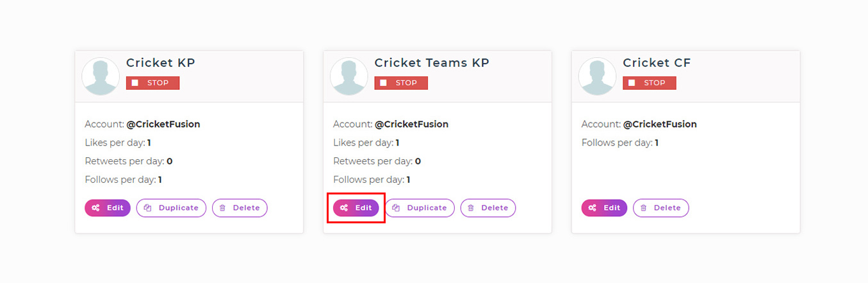Click @CricketFusion account in Cricket CF card

[x=660, y=124]
